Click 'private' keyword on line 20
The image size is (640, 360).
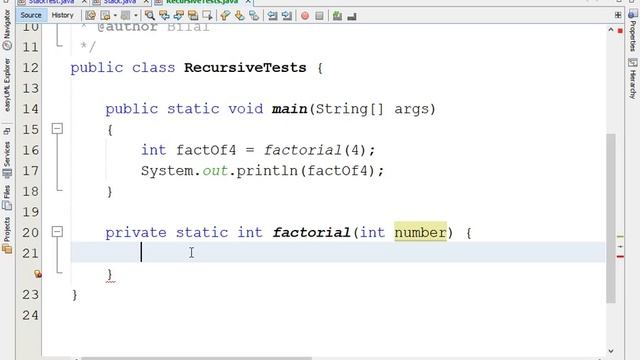tap(136, 233)
